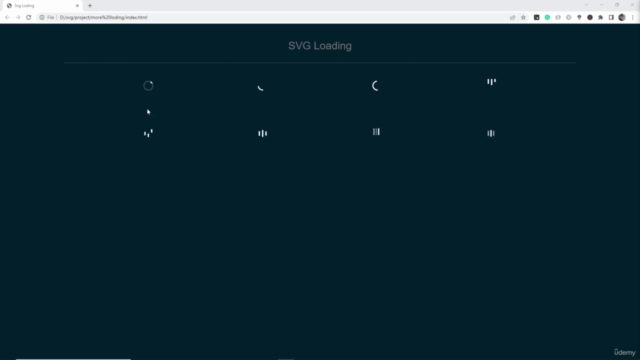Click the crescent-shaped loading spinner
The height and width of the screenshot is (360, 640).
pyautogui.click(x=375, y=86)
